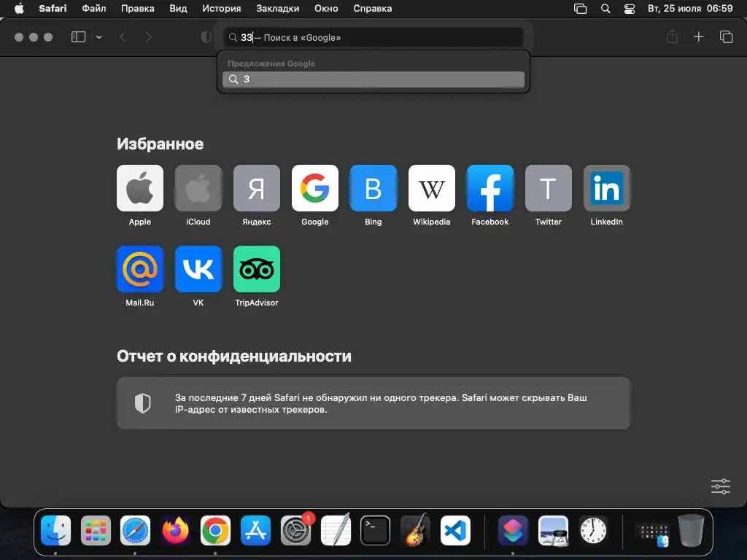
Task: Open Spotlight search in menu bar
Action: point(605,9)
